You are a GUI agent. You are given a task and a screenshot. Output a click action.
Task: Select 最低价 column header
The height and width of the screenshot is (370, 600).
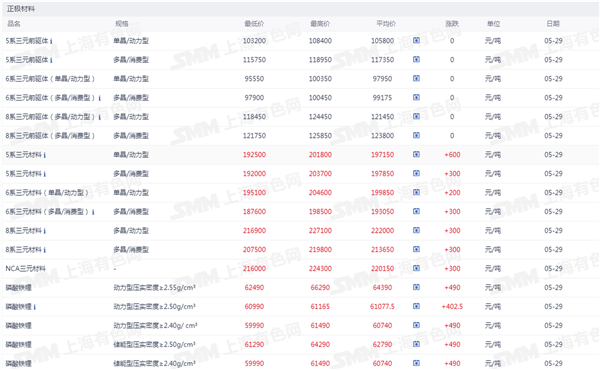coord(254,24)
